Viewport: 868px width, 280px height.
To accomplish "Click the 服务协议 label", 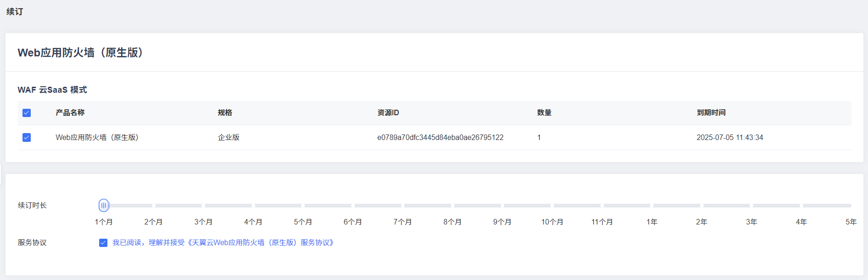I will click(x=32, y=242).
